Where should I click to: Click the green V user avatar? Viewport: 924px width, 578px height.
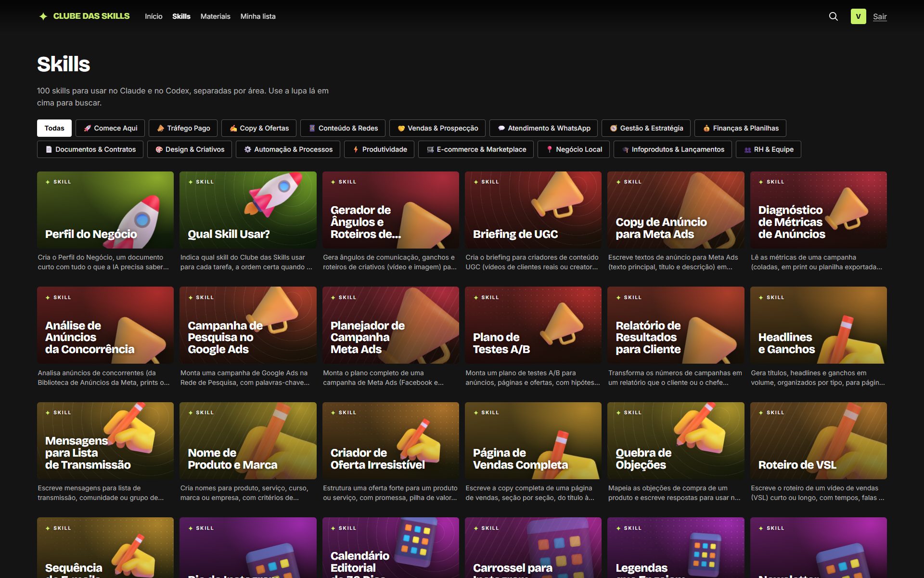[x=858, y=16]
